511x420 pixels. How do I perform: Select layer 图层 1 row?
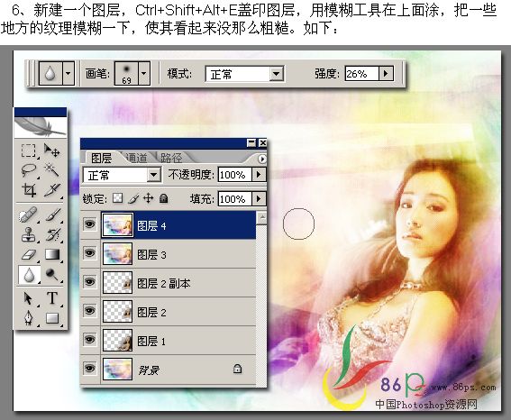pos(168,340)
